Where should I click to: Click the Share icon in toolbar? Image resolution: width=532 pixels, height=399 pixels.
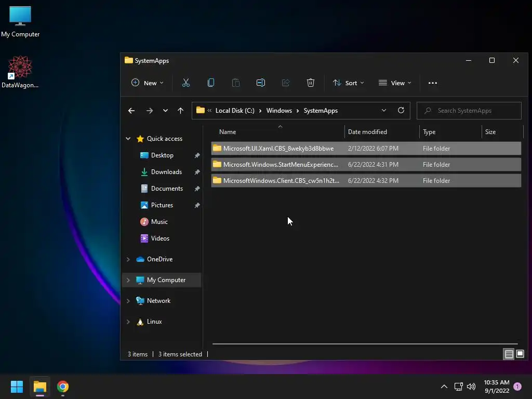tap(286, 83)
